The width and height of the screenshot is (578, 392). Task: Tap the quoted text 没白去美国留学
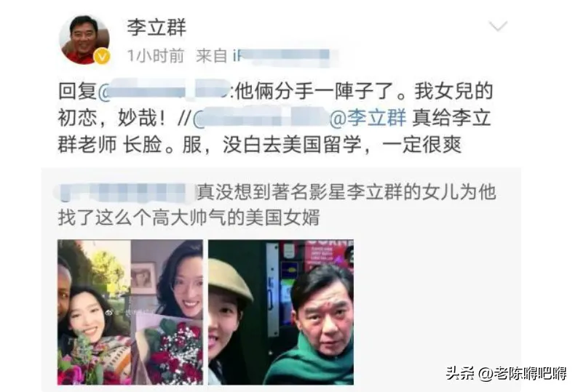point(292,145)
